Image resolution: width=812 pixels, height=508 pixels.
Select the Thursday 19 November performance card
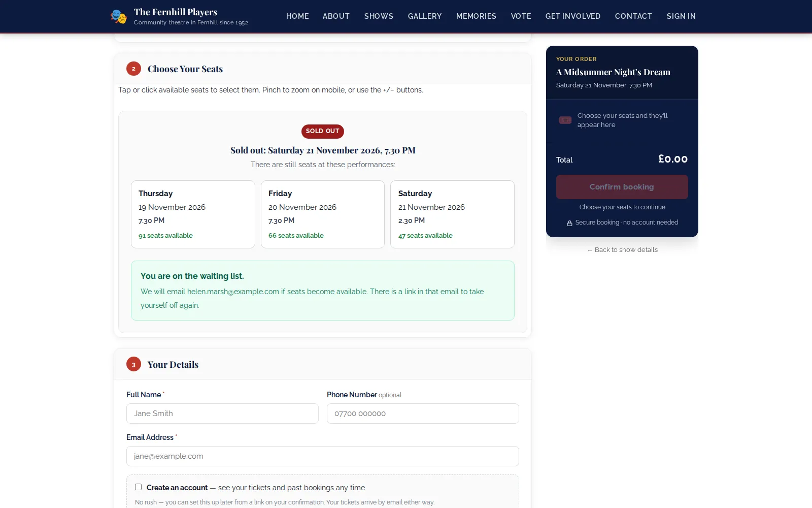(x=193, y=214)
